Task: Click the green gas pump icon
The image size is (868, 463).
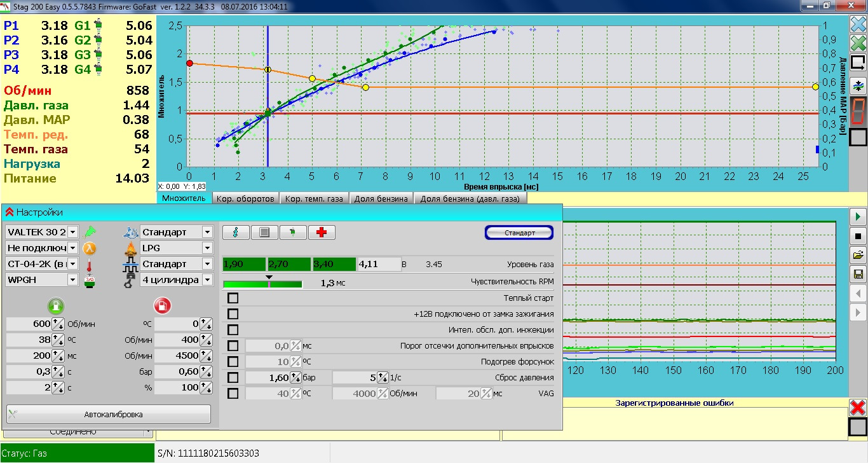Action: click(x=55, y=305)
